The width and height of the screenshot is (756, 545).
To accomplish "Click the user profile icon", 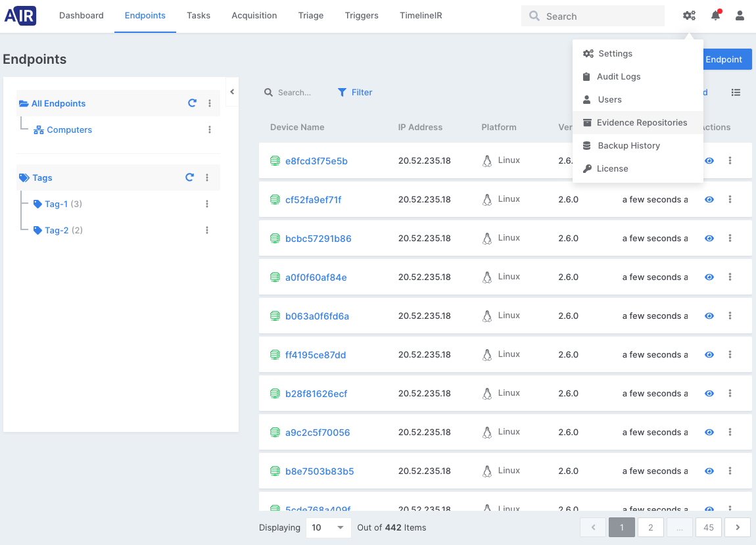I will pyautogui.click(x=740, y=16).
